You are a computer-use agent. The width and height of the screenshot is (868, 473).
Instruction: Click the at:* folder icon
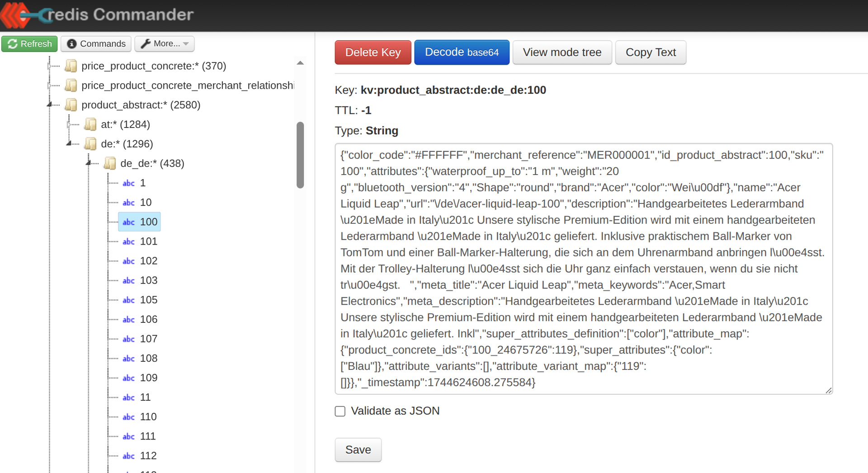(90, 124)
